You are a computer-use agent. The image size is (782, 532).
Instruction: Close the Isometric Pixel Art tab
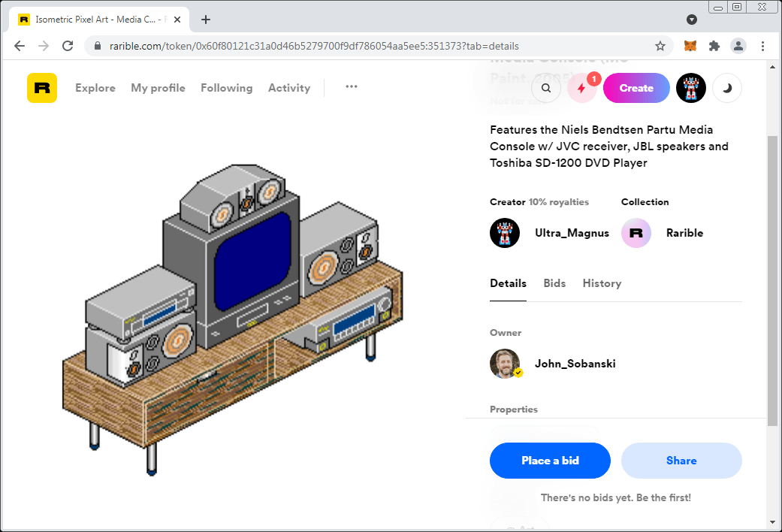(177, 20)
